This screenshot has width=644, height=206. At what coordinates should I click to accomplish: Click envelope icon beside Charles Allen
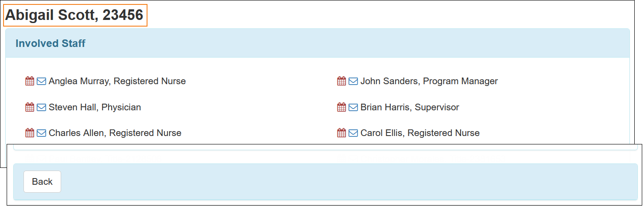(x=41, y=133)
